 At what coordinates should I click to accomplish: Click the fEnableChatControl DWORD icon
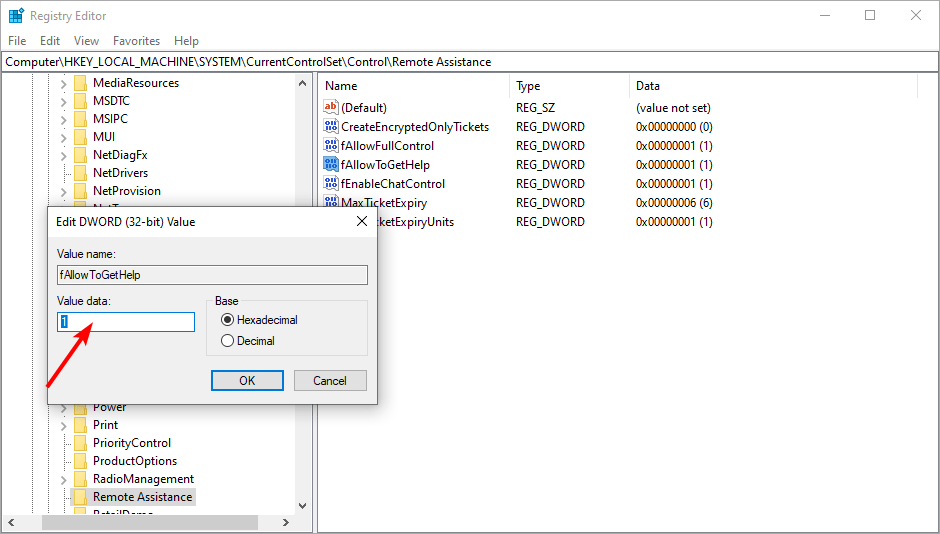(x=331, y=183)
